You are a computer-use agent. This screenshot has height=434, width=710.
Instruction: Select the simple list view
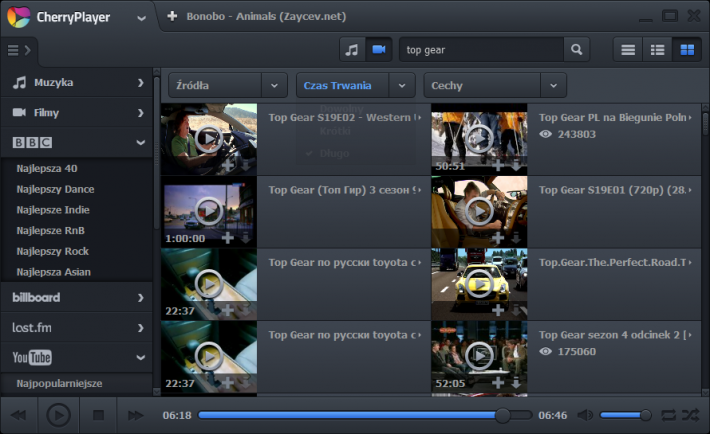[x=628, y=50]
